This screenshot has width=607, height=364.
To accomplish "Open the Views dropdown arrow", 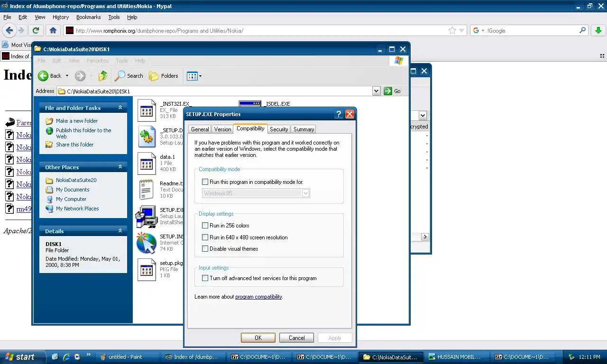I will point(200,76).
